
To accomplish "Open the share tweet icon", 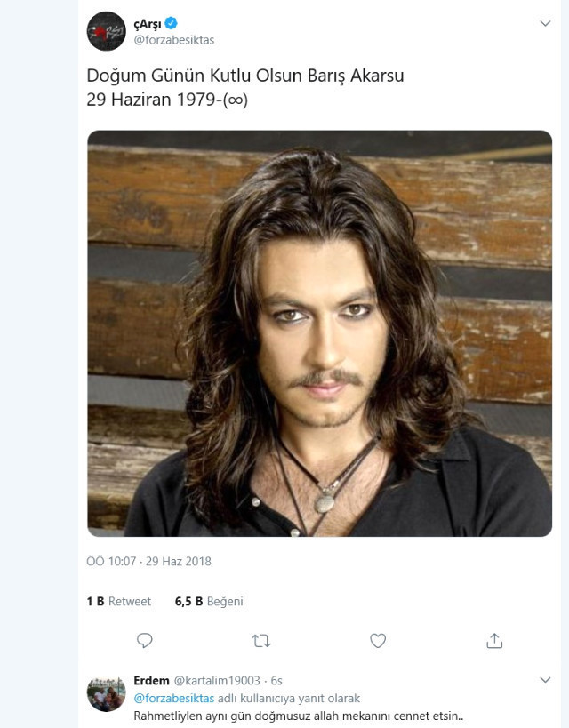I will tap(494, 640).
